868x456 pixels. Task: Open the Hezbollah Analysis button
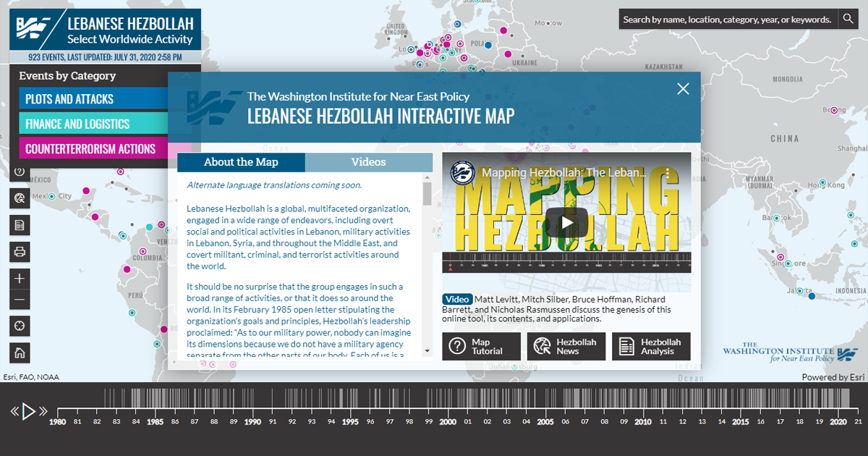point(651,347)
